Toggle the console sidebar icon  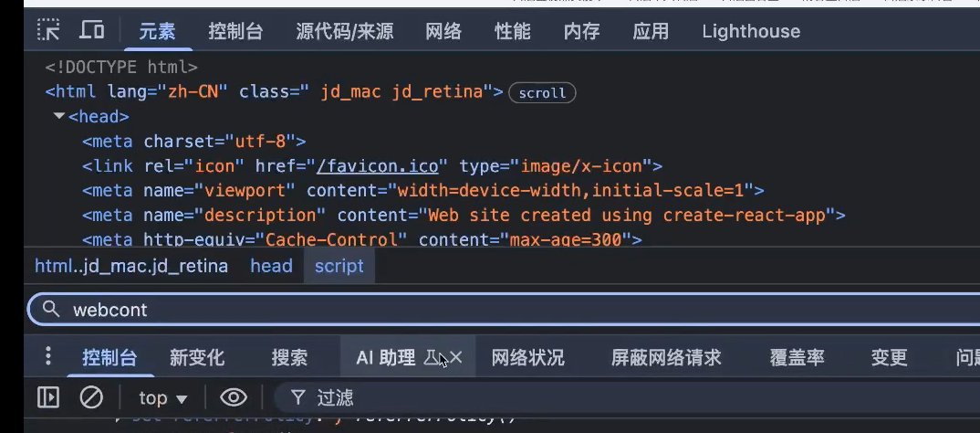(48, 397)
